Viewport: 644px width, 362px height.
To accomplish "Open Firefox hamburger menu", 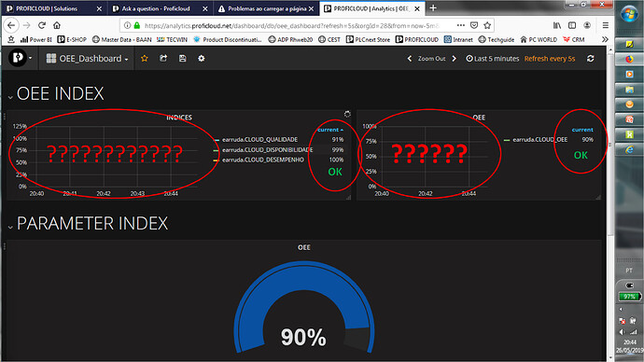I will pos(606,25).
